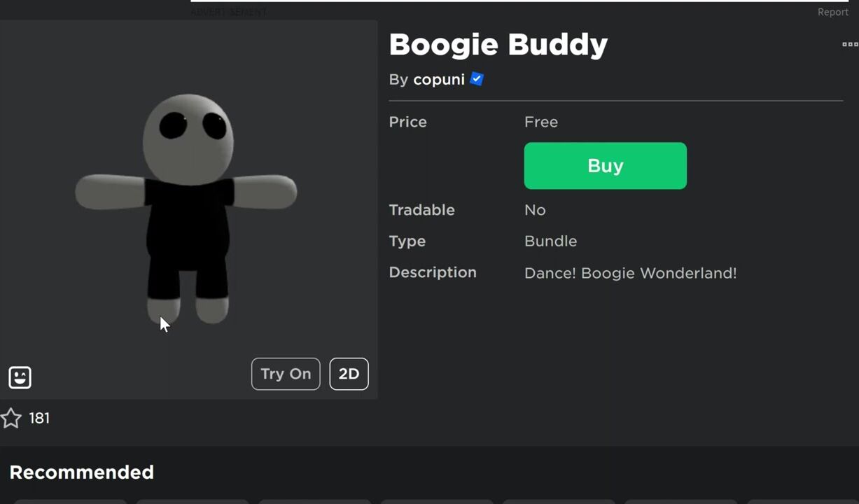Click the Description label

click(433, 272)
